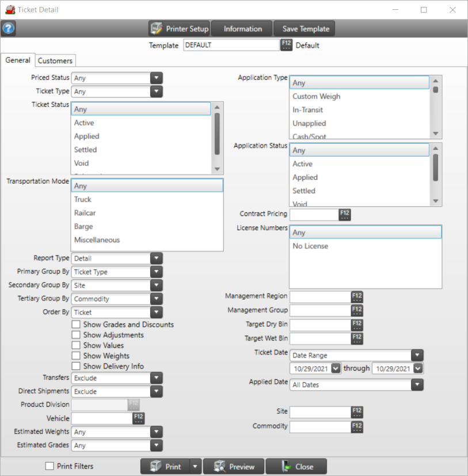Open F12 lookup for Target Dry Bin

coord(357,325)
